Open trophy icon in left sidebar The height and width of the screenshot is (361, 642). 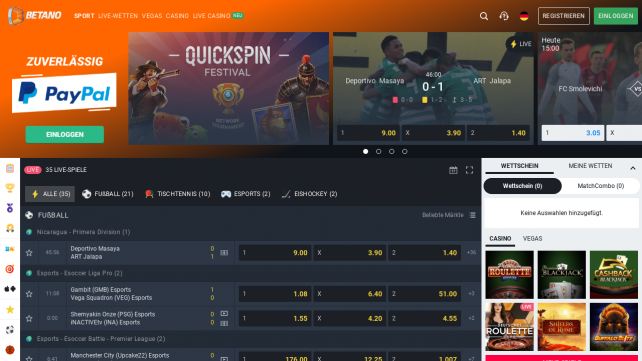(x=10, y=188)
